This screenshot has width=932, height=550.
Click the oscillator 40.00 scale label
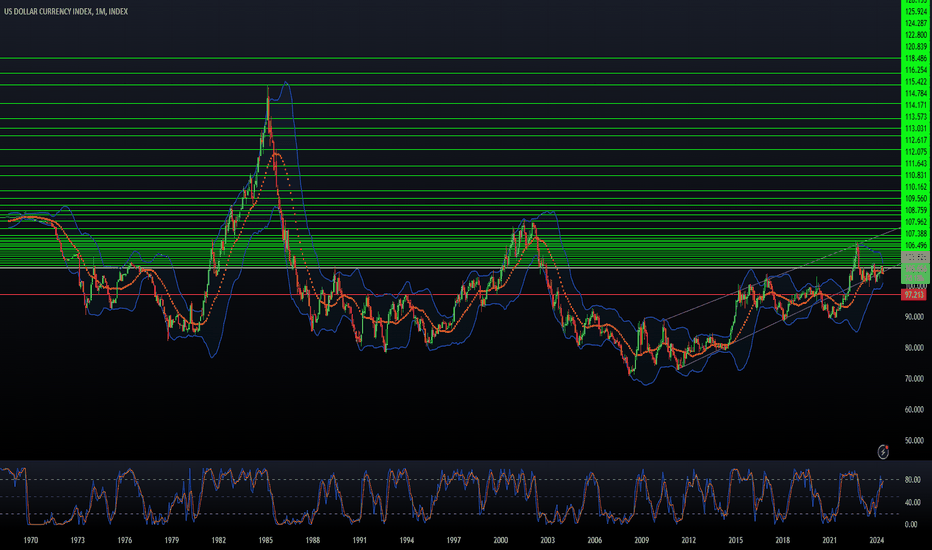click(x=912, y=502)
